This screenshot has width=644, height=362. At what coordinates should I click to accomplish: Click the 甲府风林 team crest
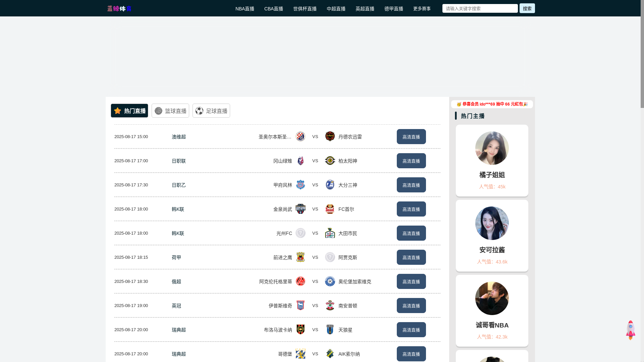(x=301, y=185)
